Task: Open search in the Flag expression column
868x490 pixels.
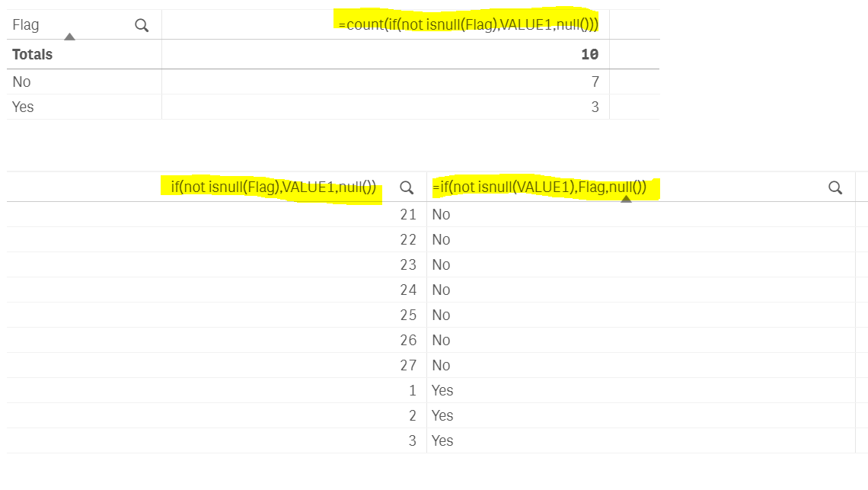Action: pos(835,187)
